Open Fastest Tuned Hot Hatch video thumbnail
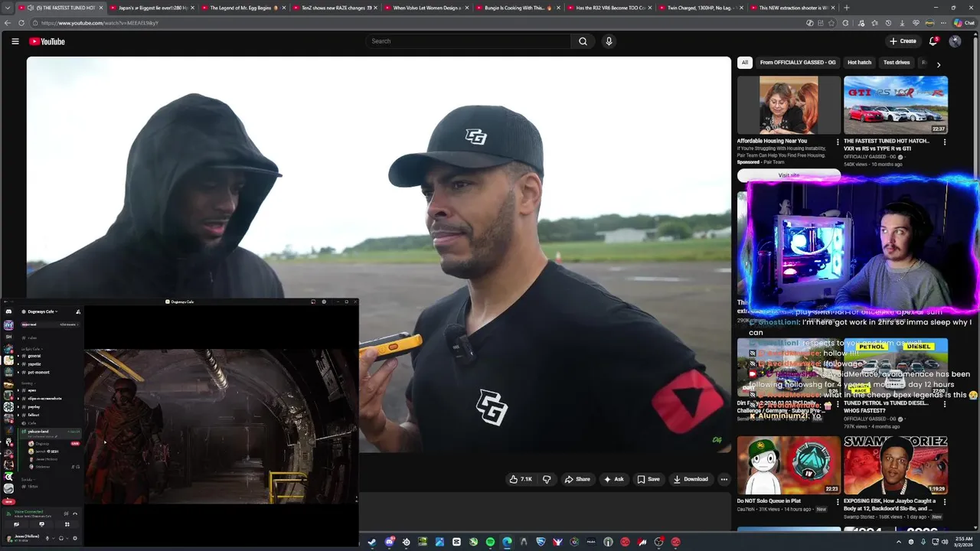Image resolution: width=980 pixels, height=551 pixels. 895,105
